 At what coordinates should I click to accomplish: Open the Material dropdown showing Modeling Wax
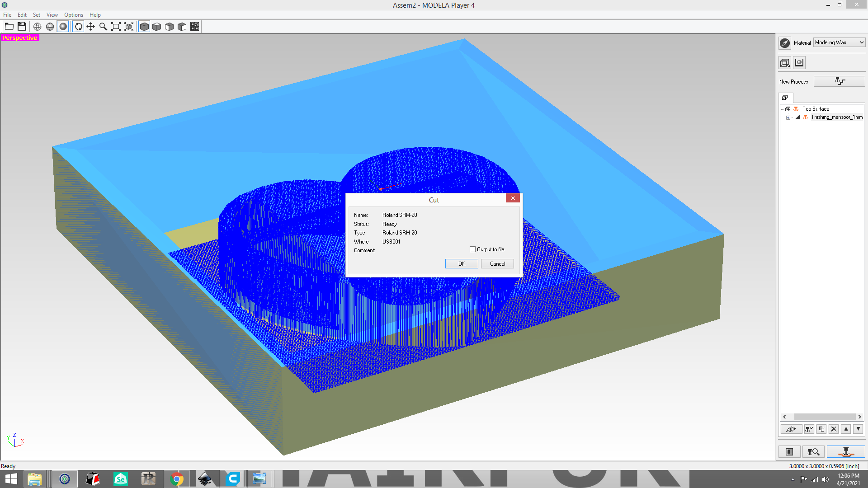(840, 42)
